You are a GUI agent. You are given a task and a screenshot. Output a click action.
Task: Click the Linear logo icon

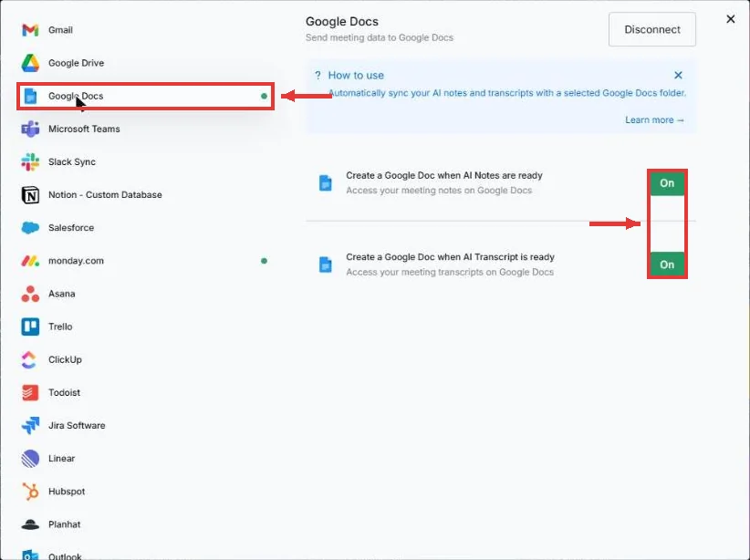click(30, 459)
